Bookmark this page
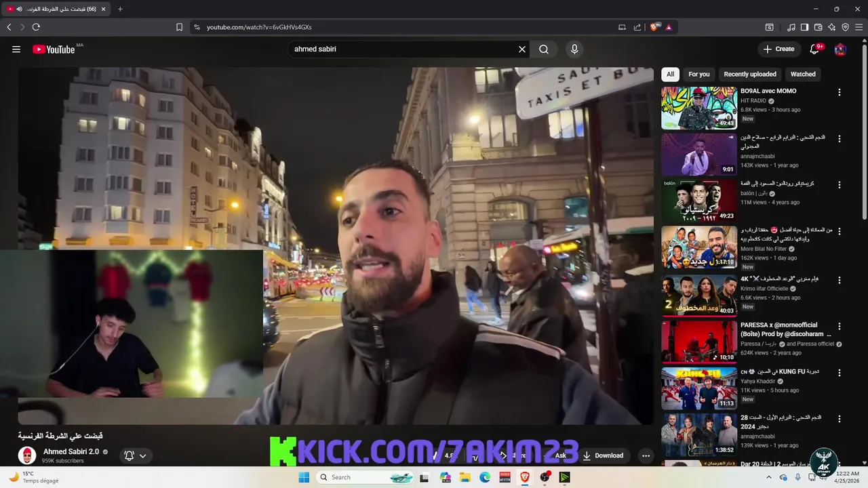Viewport: 868px width, 488px height. (x=179, y=27)
